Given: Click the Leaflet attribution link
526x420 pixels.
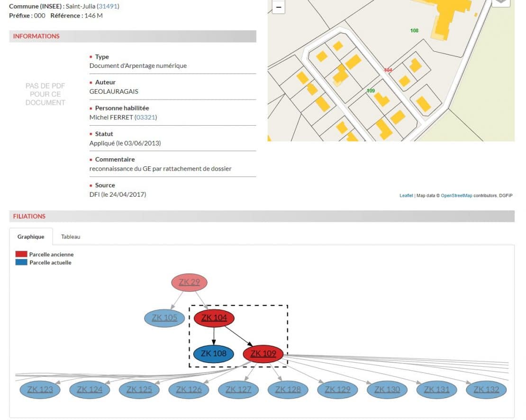Looking at the screenshot, I should 406,195.
